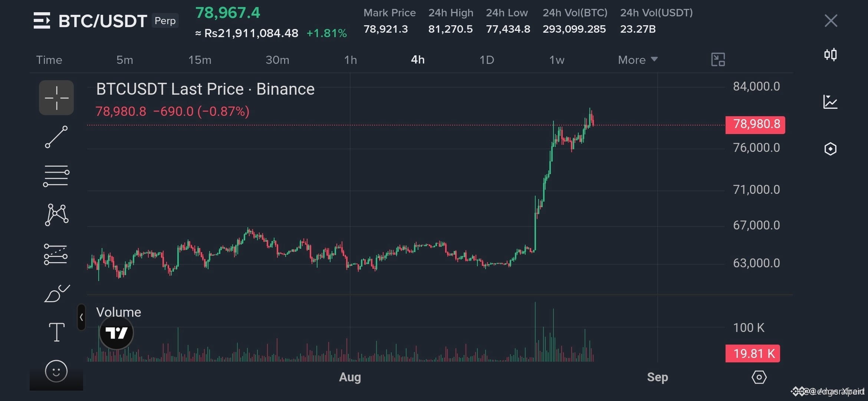This screenshot has height=401, width=868.
Task: Click the 78,980.8 current price tag
Action: pos(755,124)
